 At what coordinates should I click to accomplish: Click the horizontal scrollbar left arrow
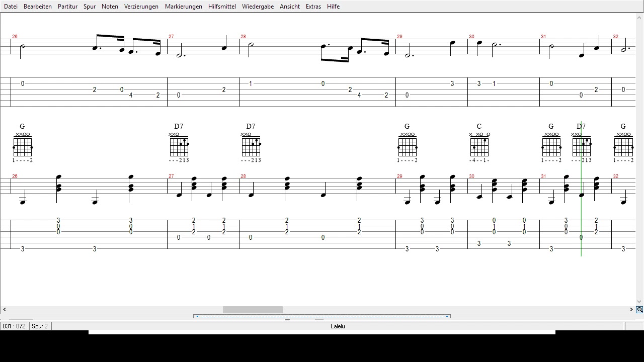[x=5, y=310]
